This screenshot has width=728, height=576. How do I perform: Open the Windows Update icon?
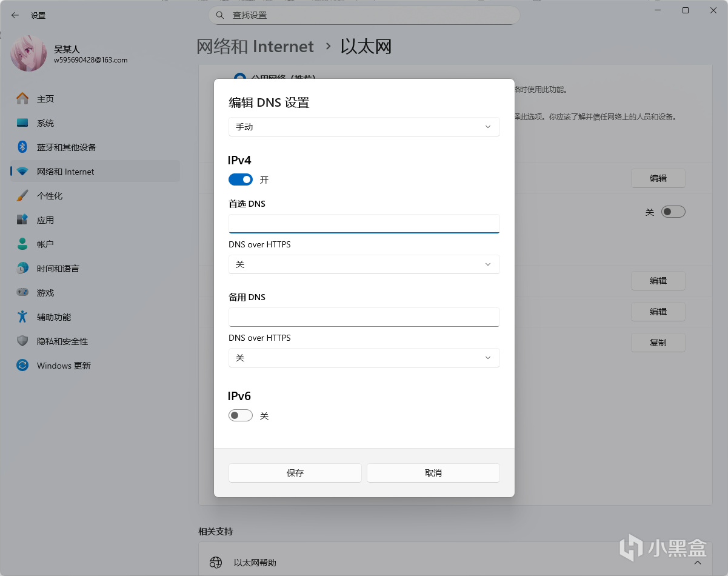click(22, 366)
